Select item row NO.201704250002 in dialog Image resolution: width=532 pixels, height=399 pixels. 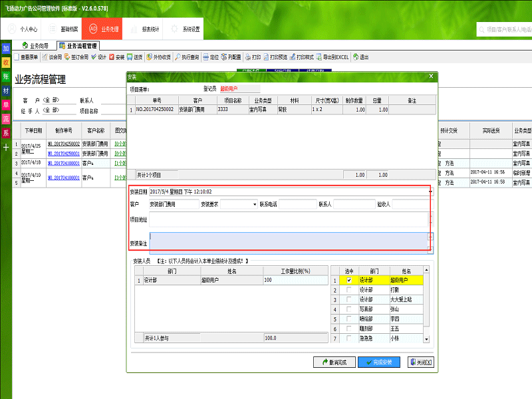tap(281, 110)
